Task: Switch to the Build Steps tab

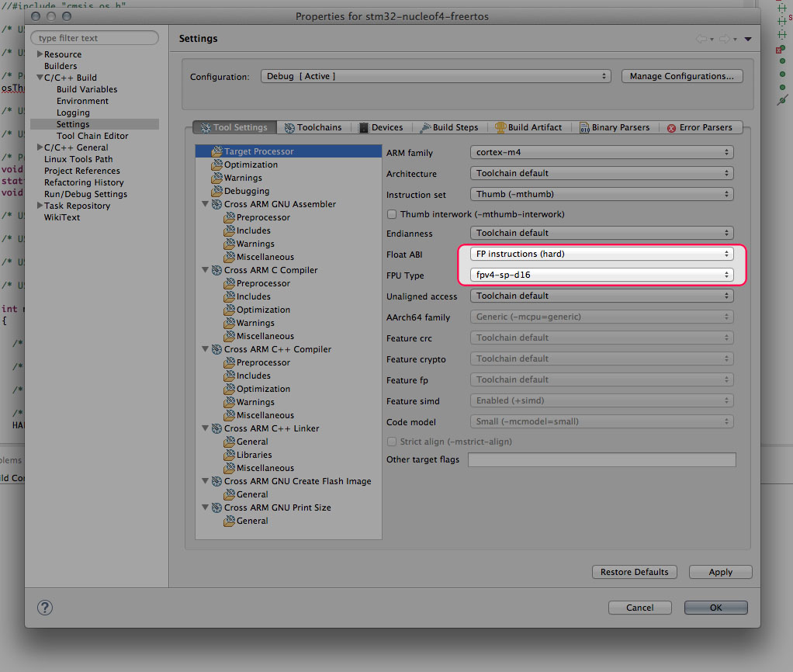Action: tap(449, 127)
